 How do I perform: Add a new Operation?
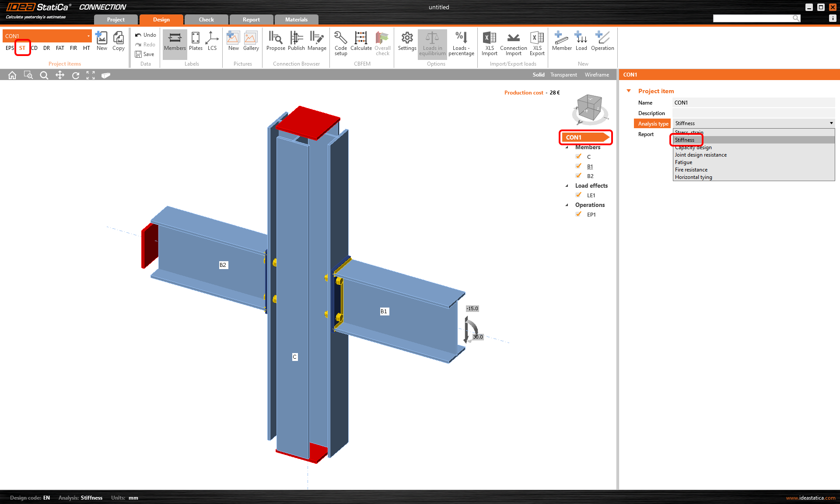click(602, 42)
